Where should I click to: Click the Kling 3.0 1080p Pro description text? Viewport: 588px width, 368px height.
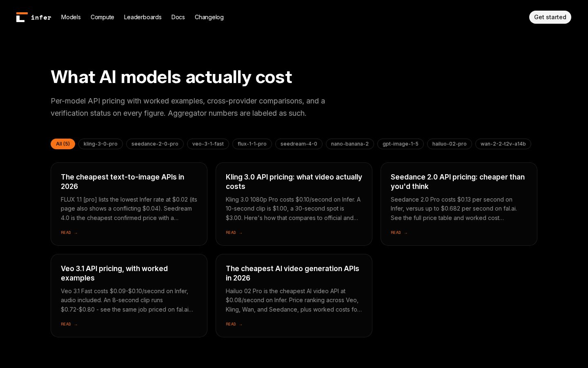coord(294,209)
